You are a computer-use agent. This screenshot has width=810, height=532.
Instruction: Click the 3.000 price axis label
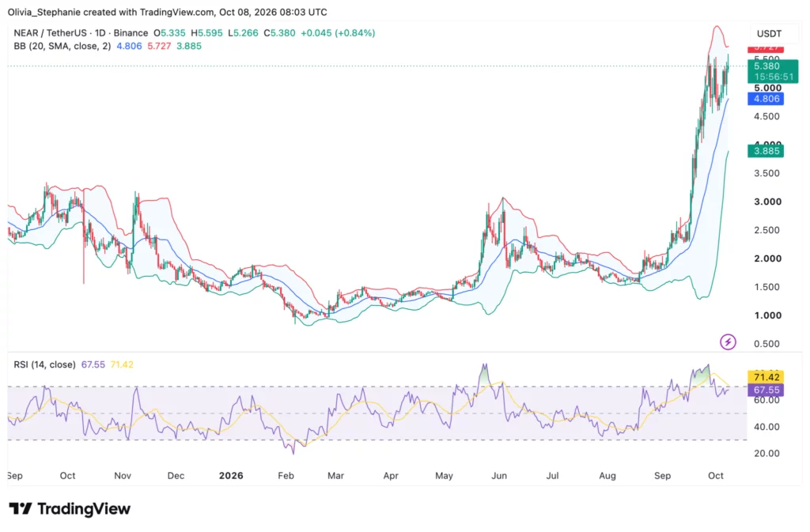tap(767, 202)
